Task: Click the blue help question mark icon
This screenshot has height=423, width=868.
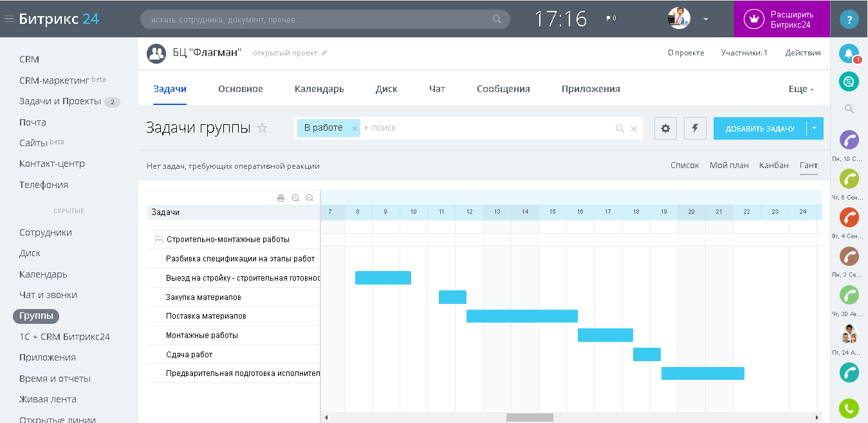Action: 849,19
